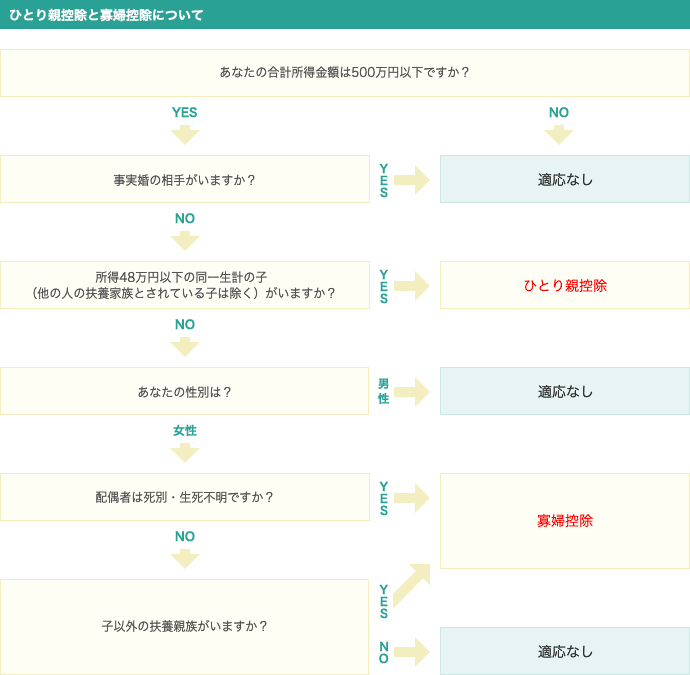
Task: Click the right arrow pointing to ひとり親控除
Action: point(411,286)
